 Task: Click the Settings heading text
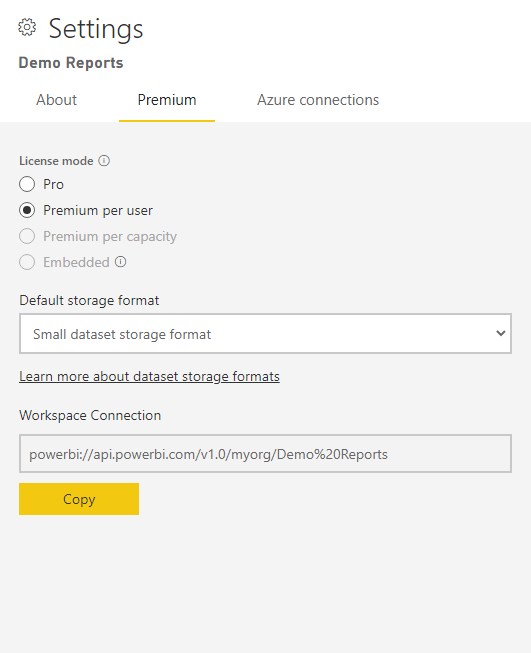[x=96, y=29]
